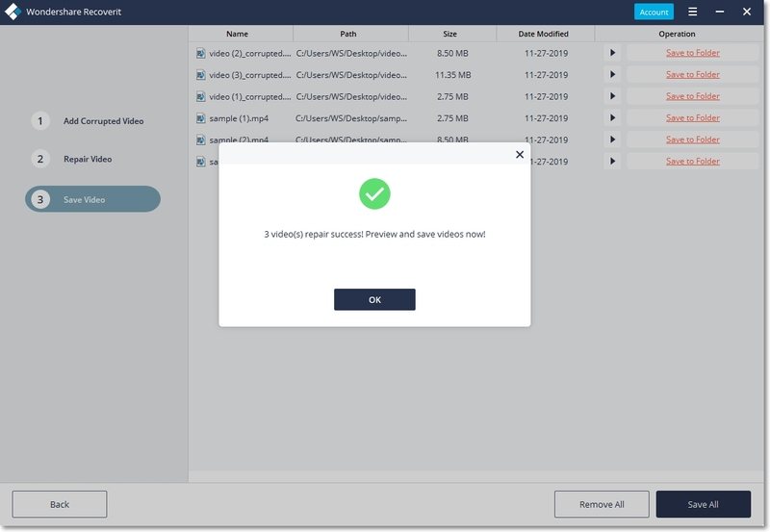Click the OK button in the dialog
770x532 pixels.
[374, 300]
